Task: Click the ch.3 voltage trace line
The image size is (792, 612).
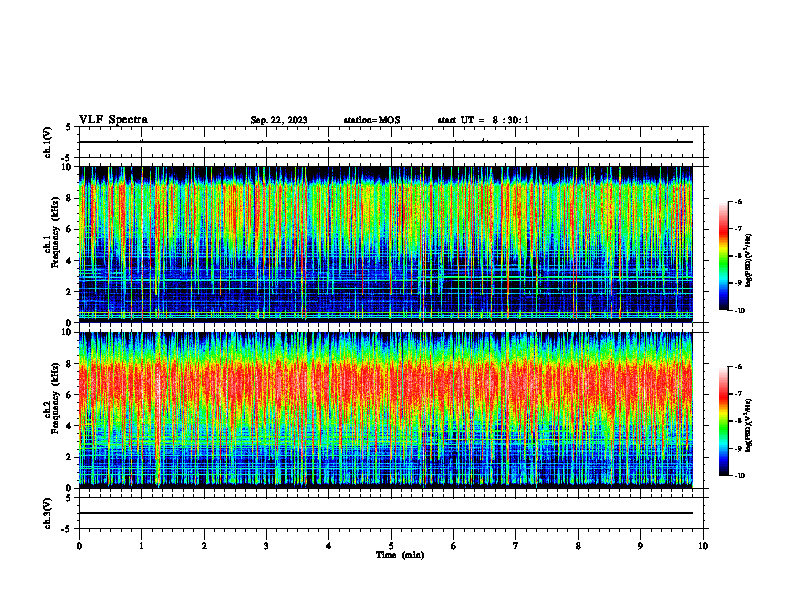Action: (386, 513)
